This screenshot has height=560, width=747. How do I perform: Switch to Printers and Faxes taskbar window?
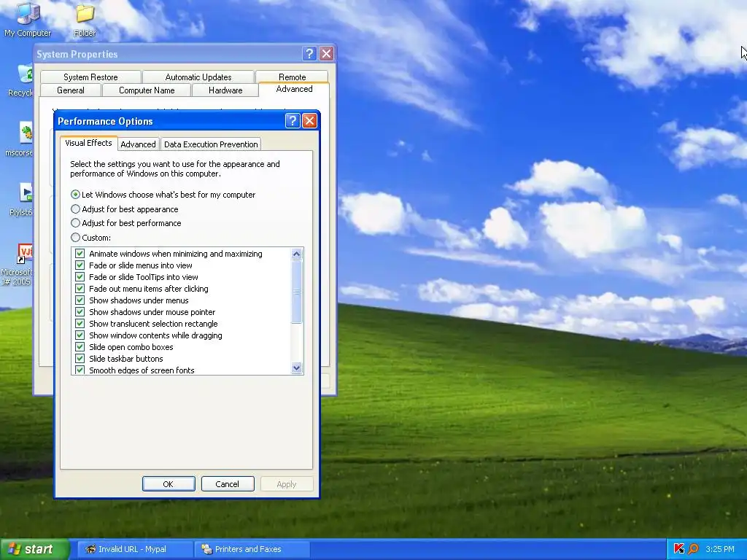coord(252,549)
